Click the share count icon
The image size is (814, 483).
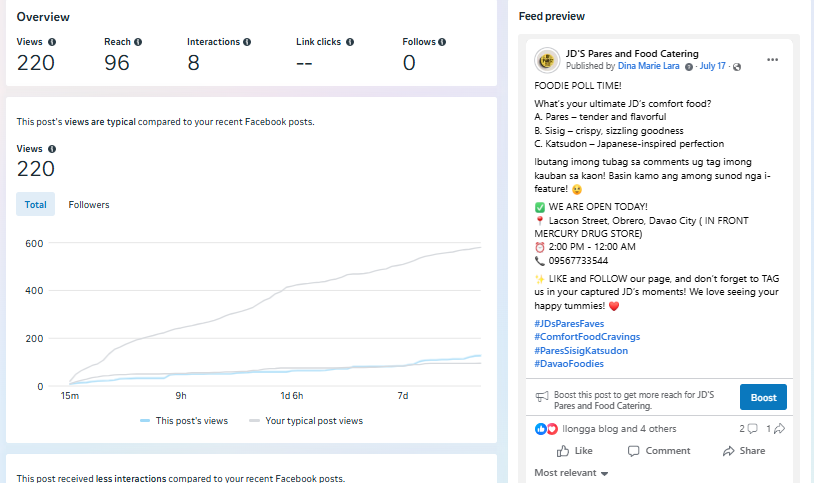[779, 429]
